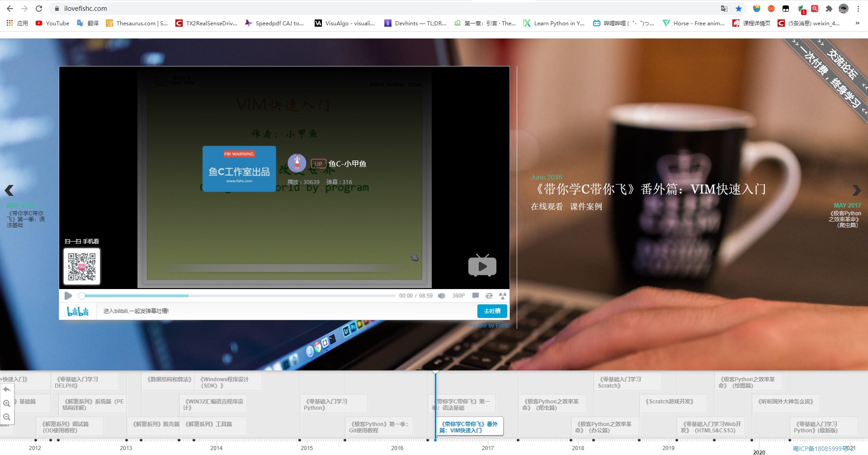Image resolution: width=868 pixels, height=455 pixels.
Task: Reload the ilovefishc.com page
Action: 39,9
